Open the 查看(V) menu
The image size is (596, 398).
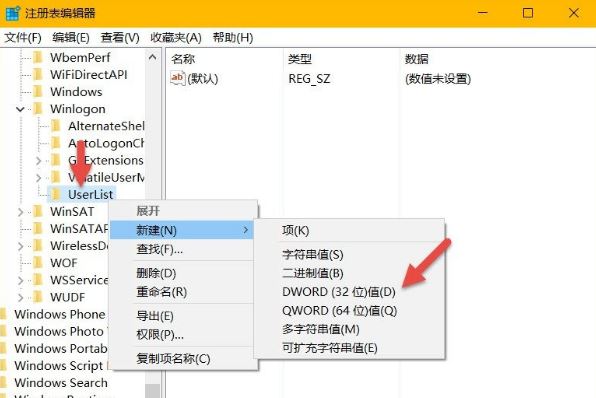(x=120, y=38)
